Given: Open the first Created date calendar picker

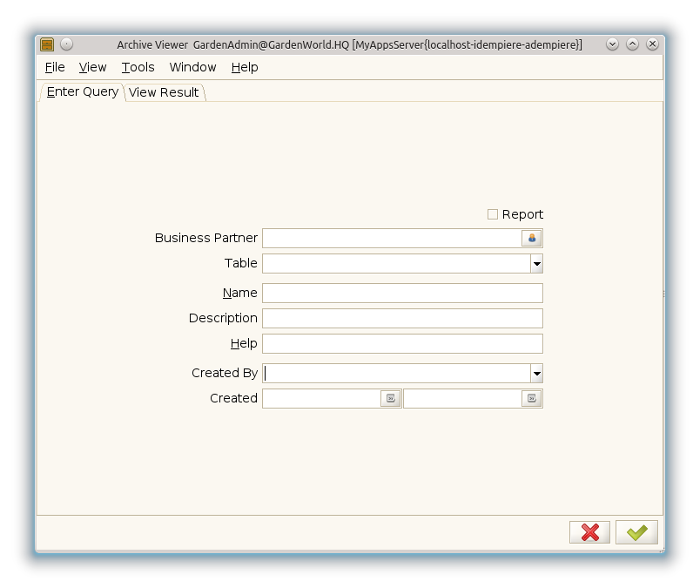Looking at the screenshot, I should point(391,398).
